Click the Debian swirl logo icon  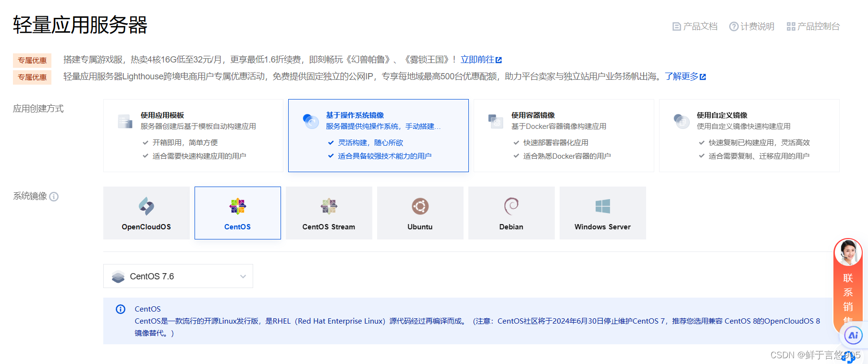click(x=512, y=206)
